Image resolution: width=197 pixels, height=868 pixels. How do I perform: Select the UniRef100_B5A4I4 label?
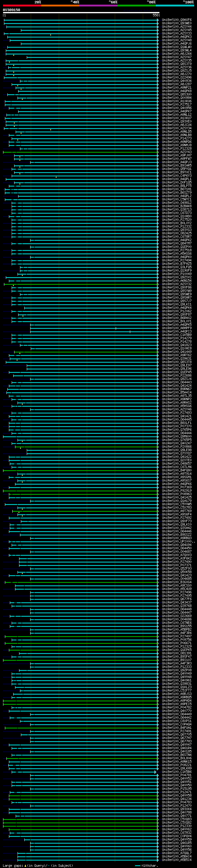click(x=176, y=393)
